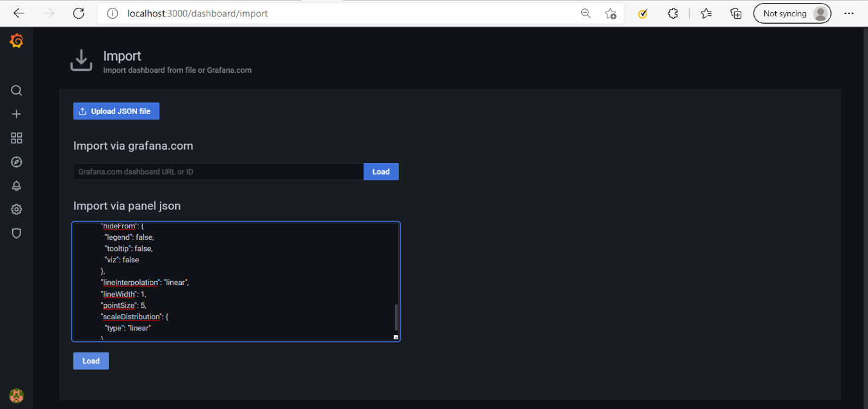Reload the page with browser refresh button
This screenshot has width=868, height=409.
79,13
